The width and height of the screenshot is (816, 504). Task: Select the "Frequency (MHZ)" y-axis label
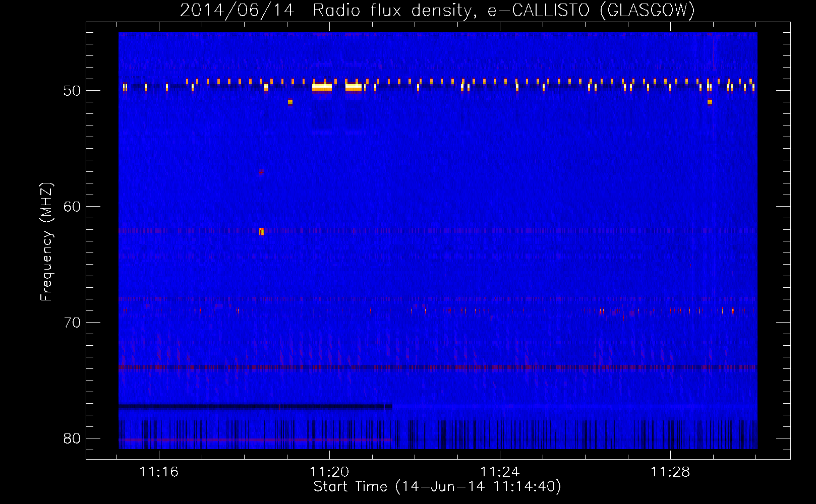tap(46, 242)
